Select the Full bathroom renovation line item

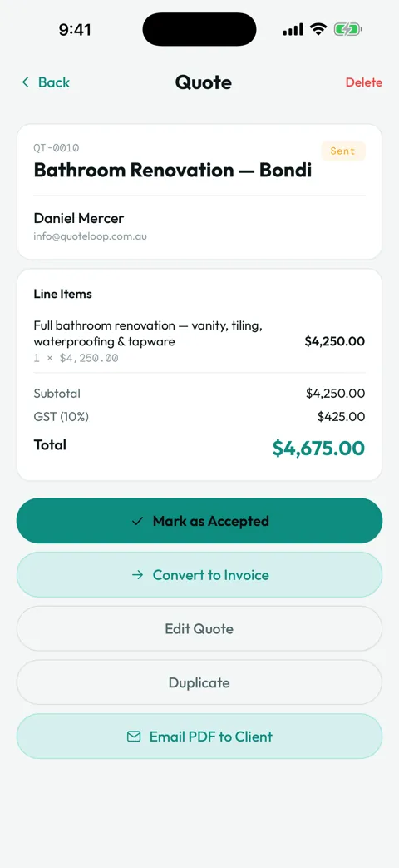point(199,341)
